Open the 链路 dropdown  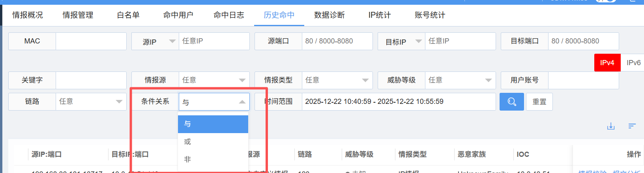[x=91, y=102]
